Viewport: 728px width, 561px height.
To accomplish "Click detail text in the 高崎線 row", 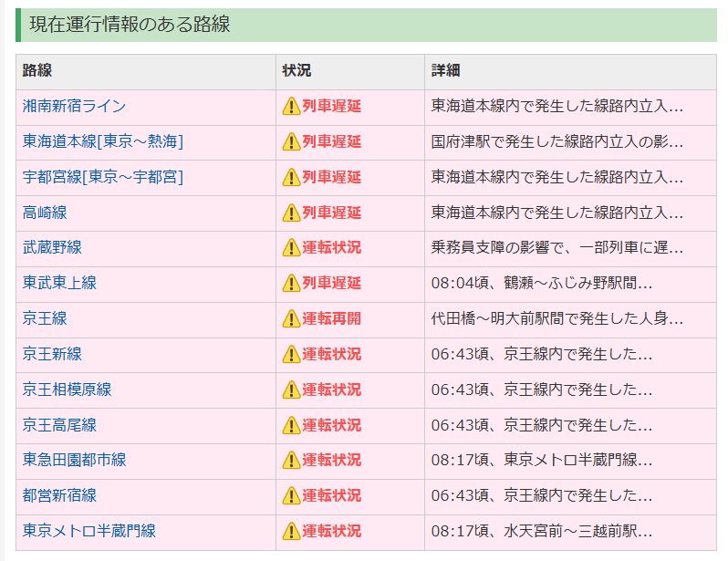I will click(557, 213).
